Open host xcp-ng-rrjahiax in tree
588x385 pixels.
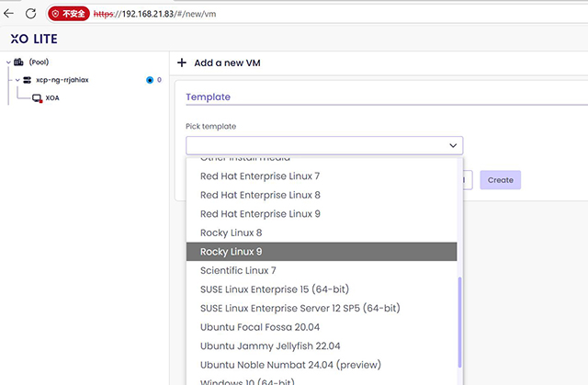click(62, 80)
